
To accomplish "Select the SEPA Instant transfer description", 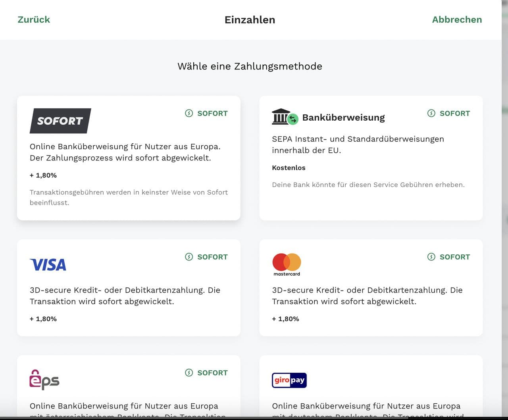I will pyautogui.click(x=358, y=144).
